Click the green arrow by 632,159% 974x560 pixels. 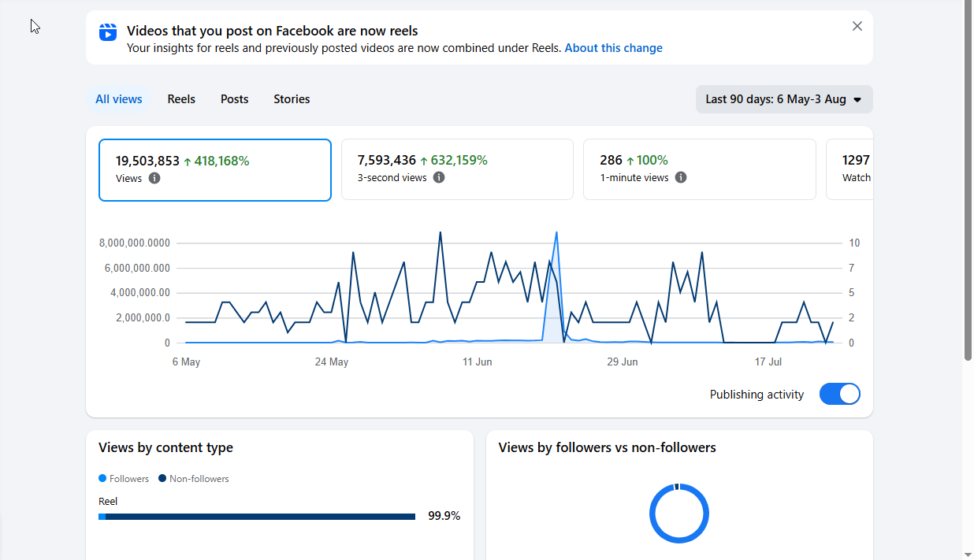coord(424,161)
